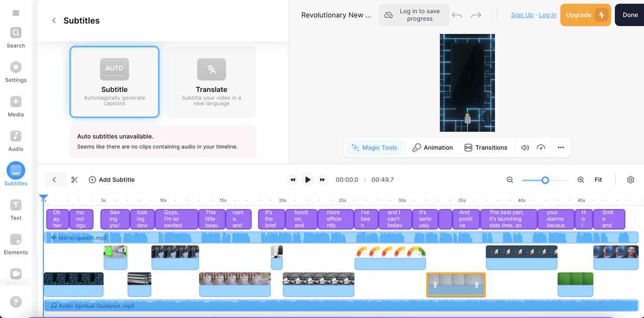The image size is (644, 318).
Task: Select the subtitle clip "The best part"
Action: pyautogui.click(x=508, y=219)
